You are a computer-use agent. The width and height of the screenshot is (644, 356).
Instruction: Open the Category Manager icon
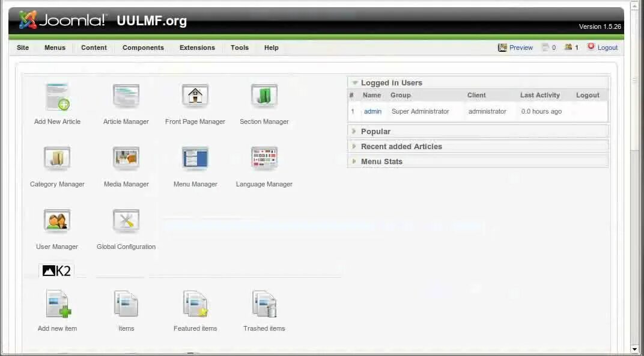57,158
